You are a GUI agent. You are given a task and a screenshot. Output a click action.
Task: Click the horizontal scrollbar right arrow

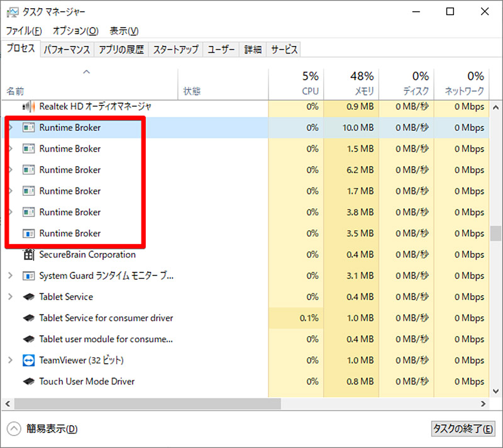pos(483,404)
